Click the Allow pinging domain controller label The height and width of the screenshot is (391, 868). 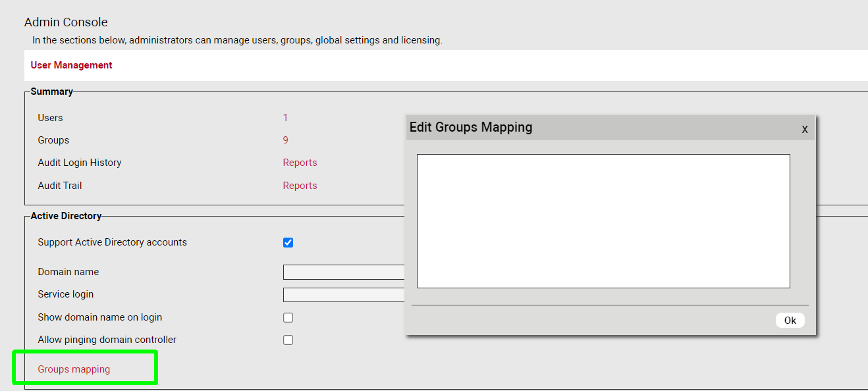pos(107,340)
